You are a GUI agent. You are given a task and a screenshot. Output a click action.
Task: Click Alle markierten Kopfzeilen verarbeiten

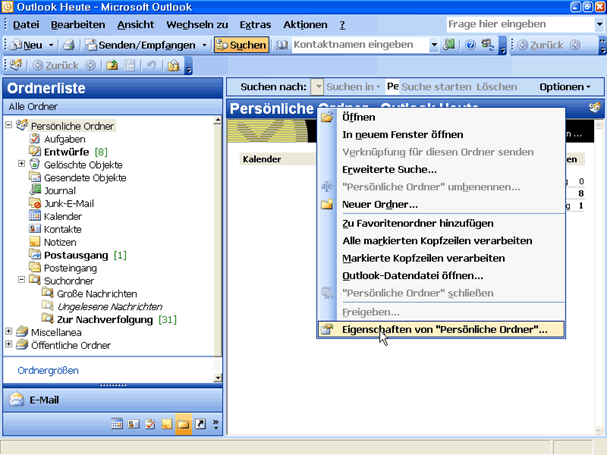(441, 241)
